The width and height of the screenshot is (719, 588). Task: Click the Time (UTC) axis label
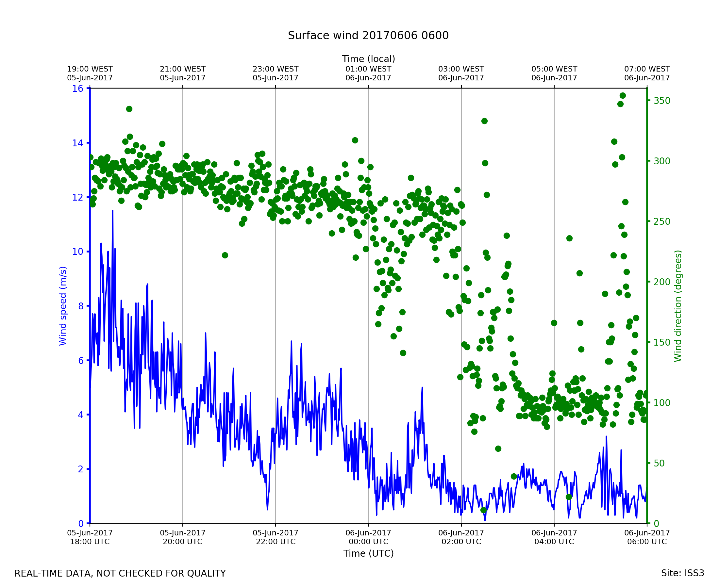pyautogui.click(x=368, y=553)
